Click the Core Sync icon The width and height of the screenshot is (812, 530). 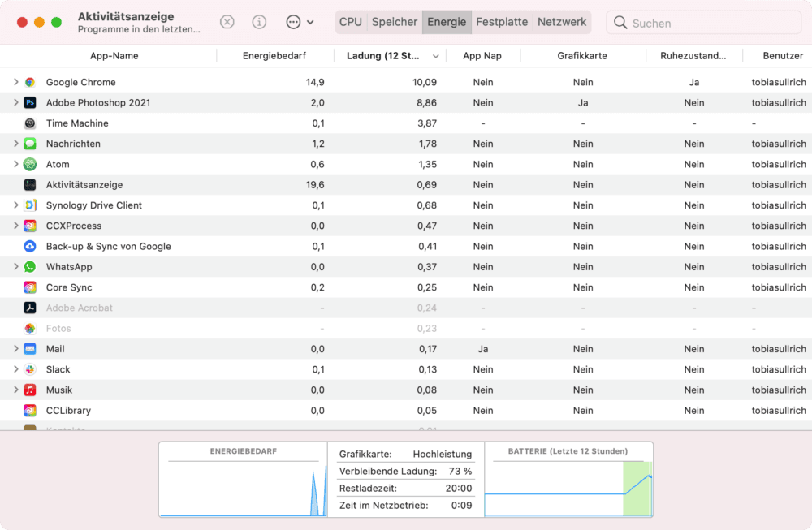pos(30,287)
